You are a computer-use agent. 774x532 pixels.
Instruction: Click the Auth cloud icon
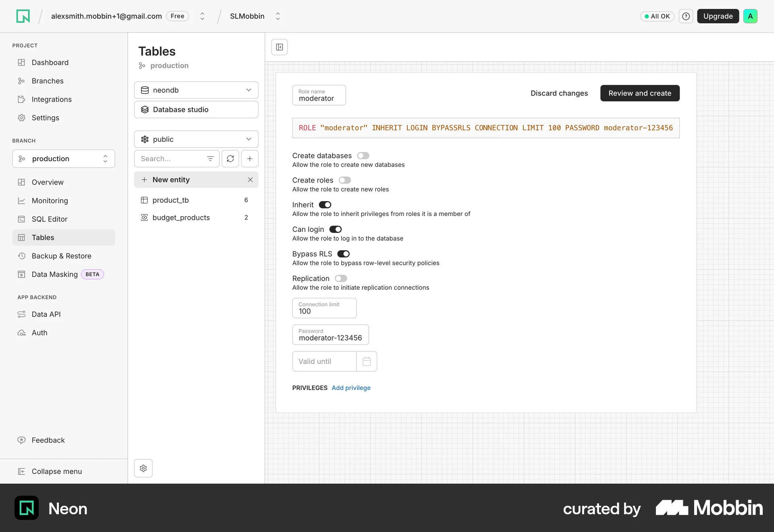click(21, 333)
